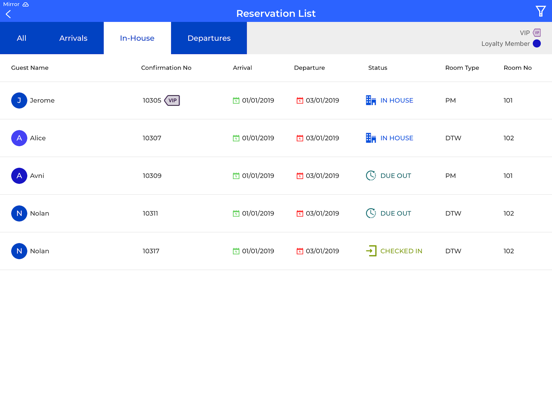Click the Guest Name column header

click(30, 68)
